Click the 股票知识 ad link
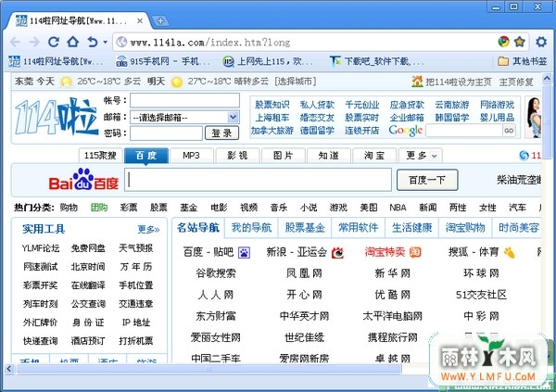The height and width of the screenshot is (392, 556). pyautogui.click(x=272, y=105)
